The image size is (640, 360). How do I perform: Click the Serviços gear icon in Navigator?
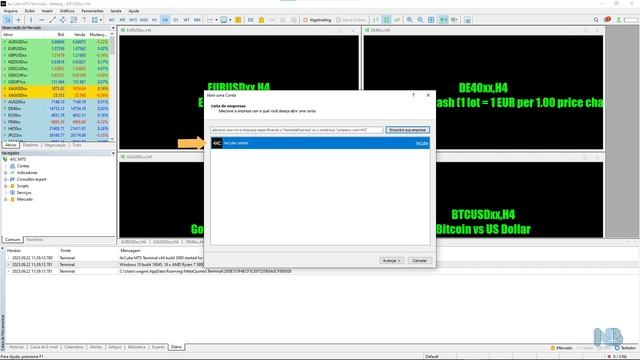point(13,193)
